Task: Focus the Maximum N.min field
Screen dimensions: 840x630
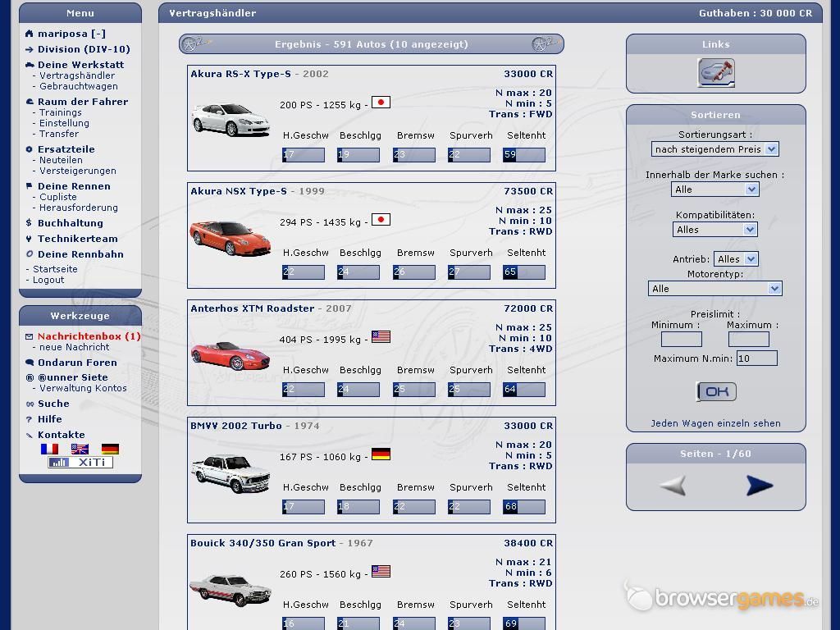Action: (x=757, y=358)
